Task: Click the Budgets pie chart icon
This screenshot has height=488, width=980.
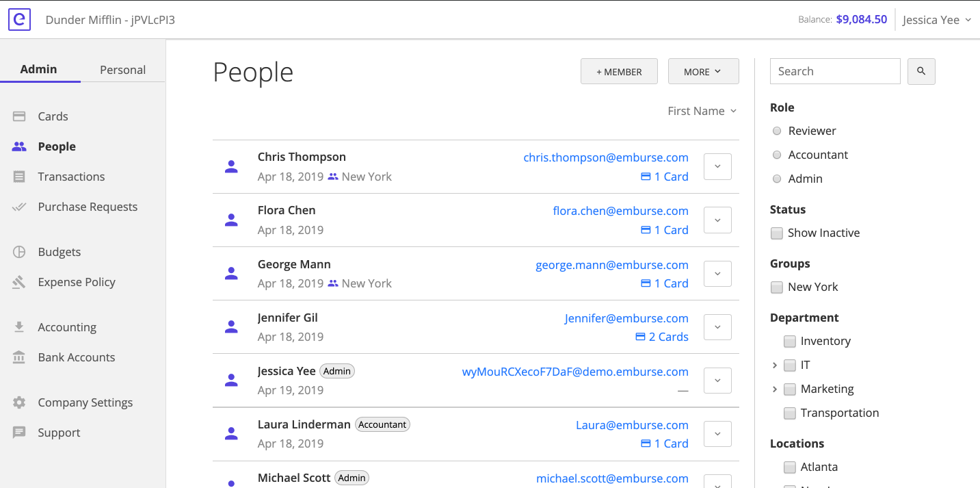Action: 19,252
